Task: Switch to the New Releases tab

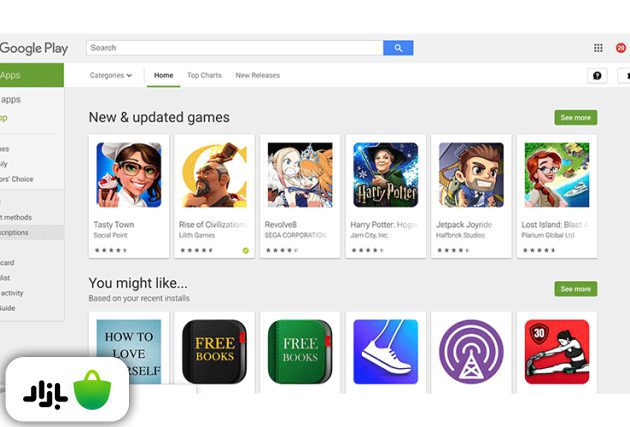Action: pos(258,75)
